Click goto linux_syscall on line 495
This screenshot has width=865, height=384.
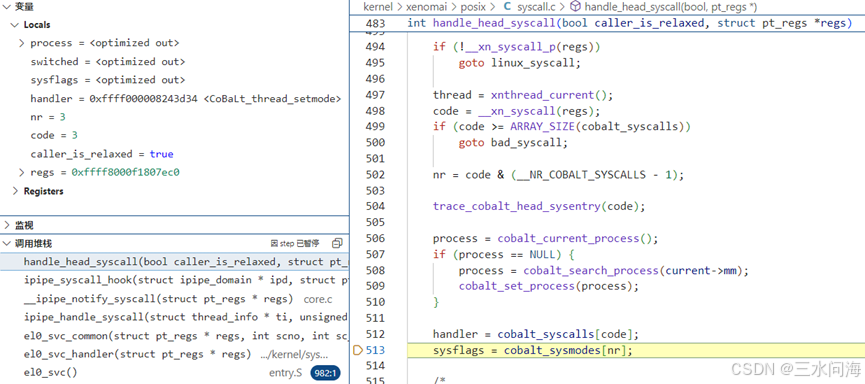[519, 63]
